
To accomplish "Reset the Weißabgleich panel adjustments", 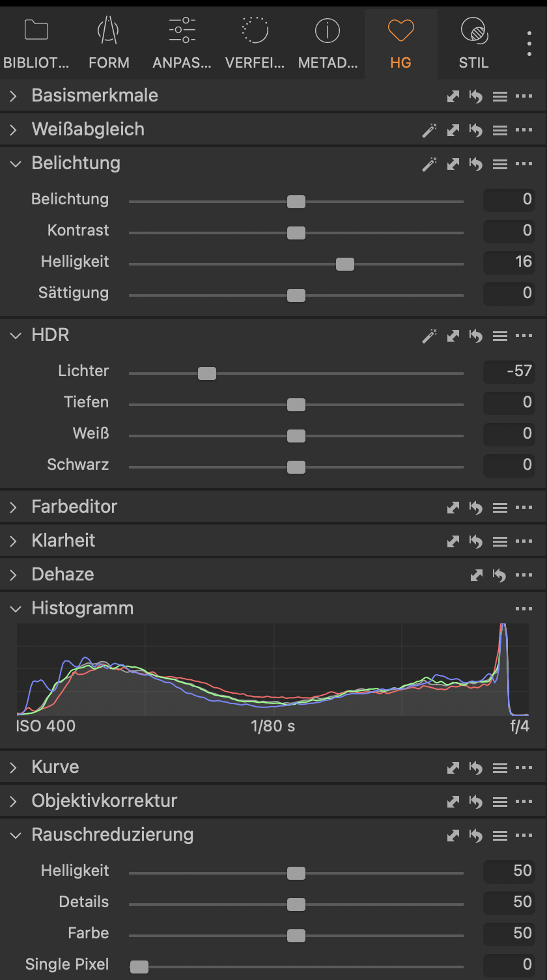I will (476, 130).
